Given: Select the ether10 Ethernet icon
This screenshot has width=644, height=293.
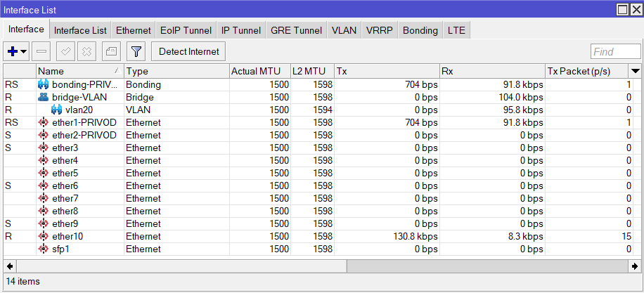Looking at the screenshot, I should [44, 236].
